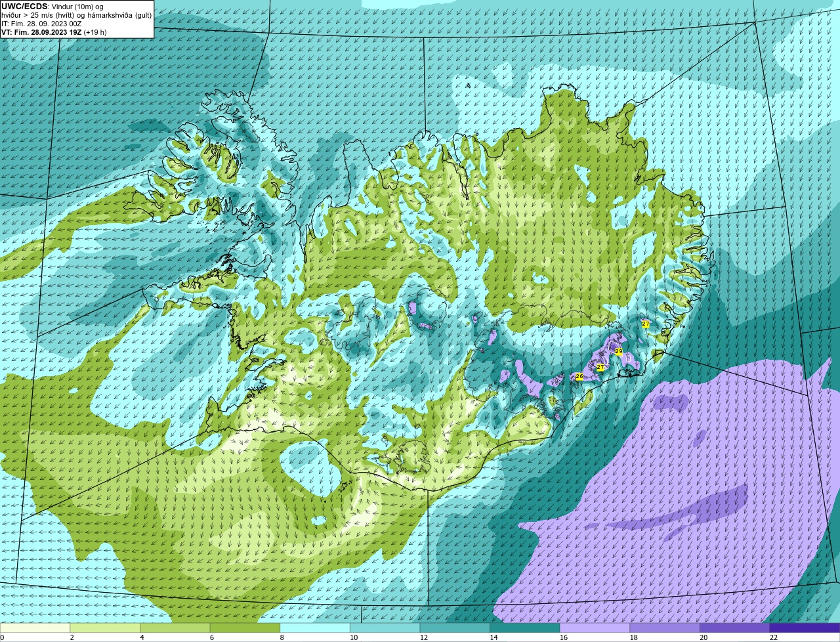Click the 14–16 m/s dark teal legend swatch
Image resolution: width=840 pixels, height=642 pixels.
tap(525, 628)
